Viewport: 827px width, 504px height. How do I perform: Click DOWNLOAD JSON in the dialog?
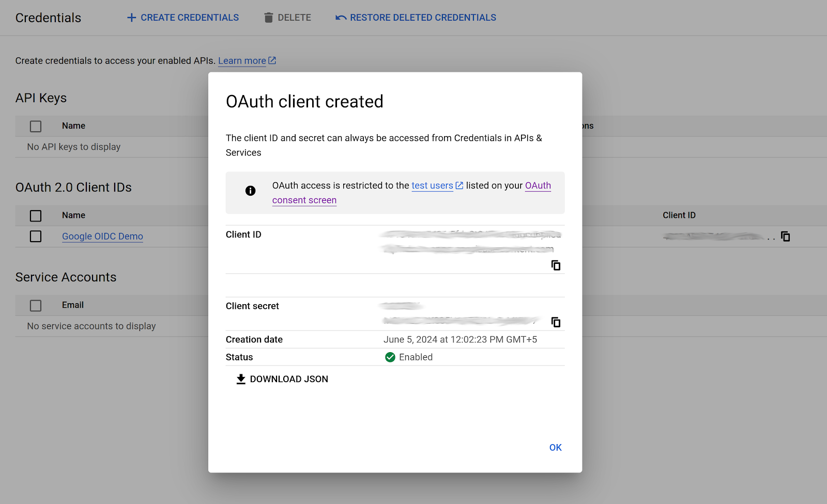(282, 379)
